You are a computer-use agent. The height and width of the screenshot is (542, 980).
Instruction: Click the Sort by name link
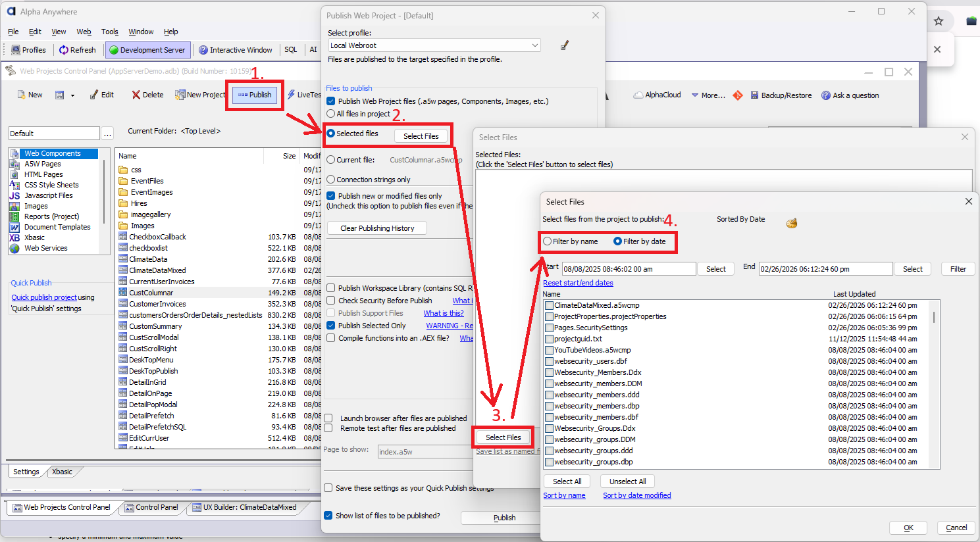(x=564, y=495)
